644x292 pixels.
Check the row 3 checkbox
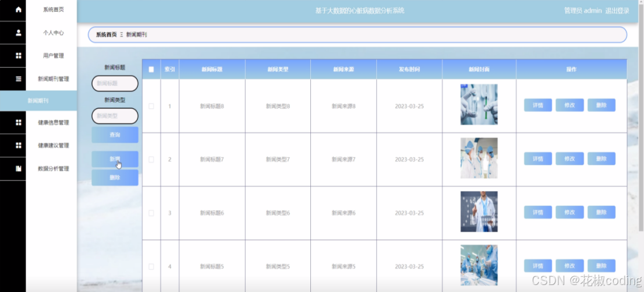pyautogui.click(x=151, y=213)
